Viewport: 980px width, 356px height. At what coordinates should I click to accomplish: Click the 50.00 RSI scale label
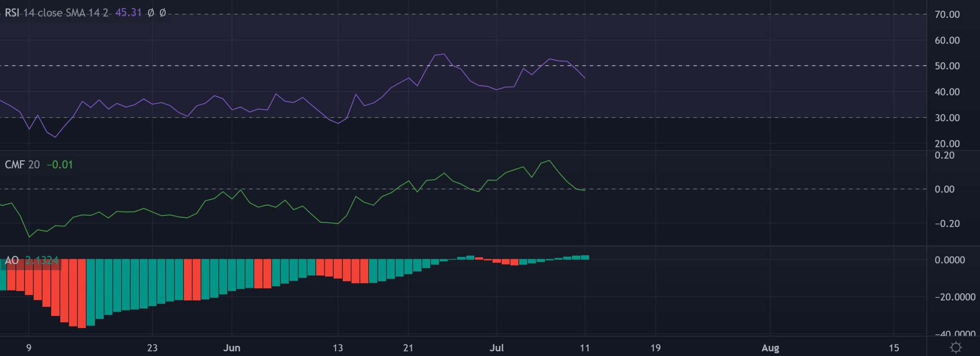pos(947,66)
